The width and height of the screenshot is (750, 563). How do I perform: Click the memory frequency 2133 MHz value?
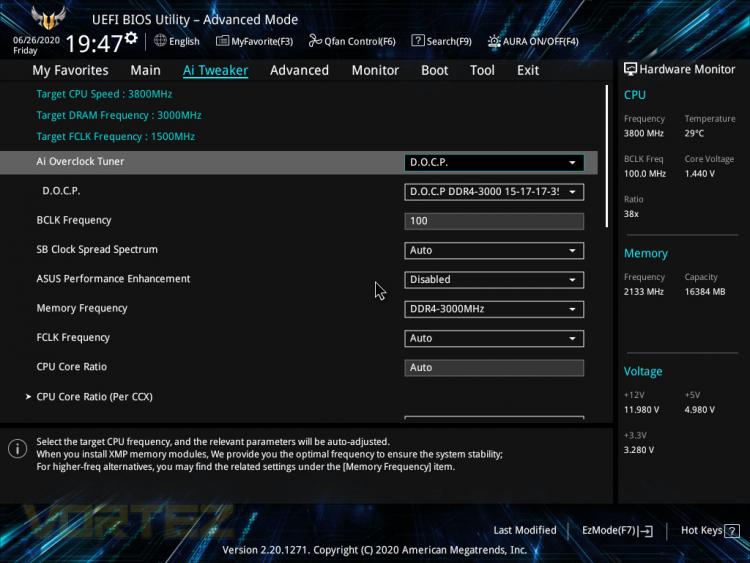643,291
